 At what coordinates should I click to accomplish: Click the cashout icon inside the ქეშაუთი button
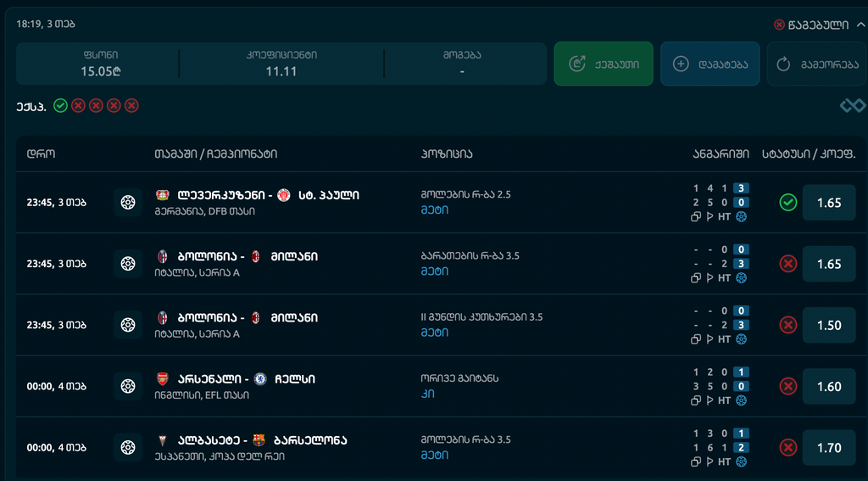(577, 64)
